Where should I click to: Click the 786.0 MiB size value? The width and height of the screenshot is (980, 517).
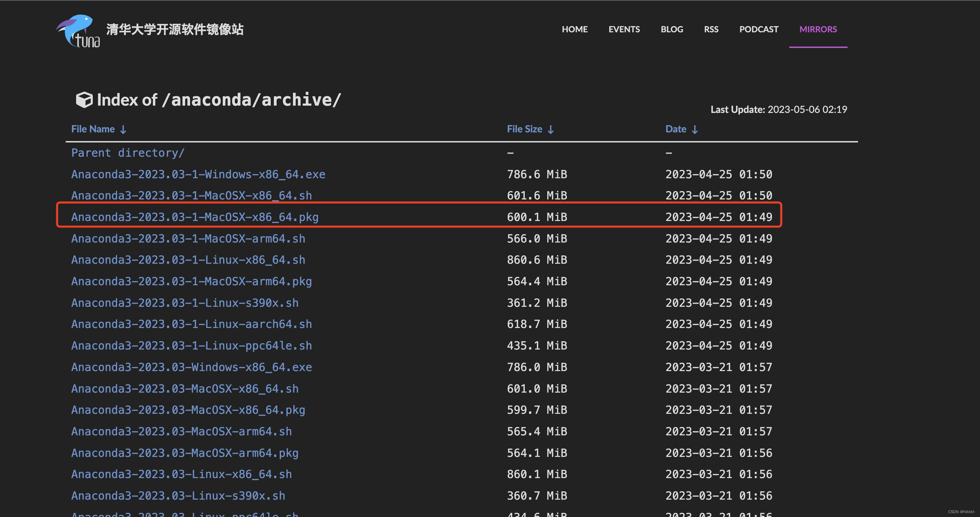tap(537, 367)
